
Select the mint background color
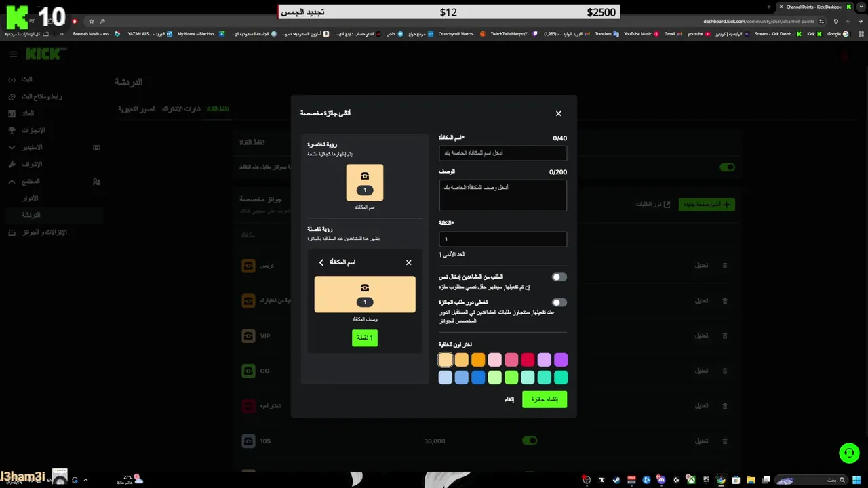pos(528,378)
